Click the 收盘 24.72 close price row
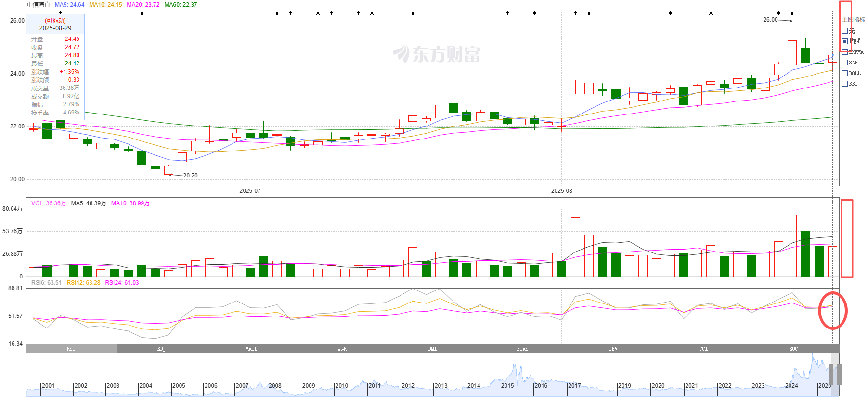 pos(55,47)
